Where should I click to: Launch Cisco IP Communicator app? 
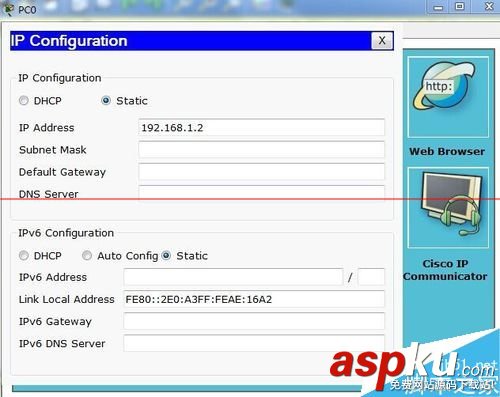448,208
